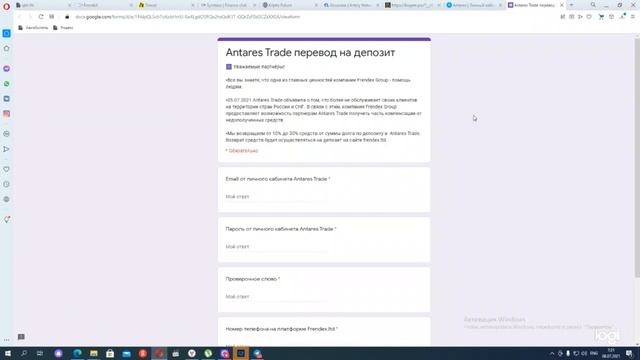Click the page vertical scrollbar

[x=637, y=158]
